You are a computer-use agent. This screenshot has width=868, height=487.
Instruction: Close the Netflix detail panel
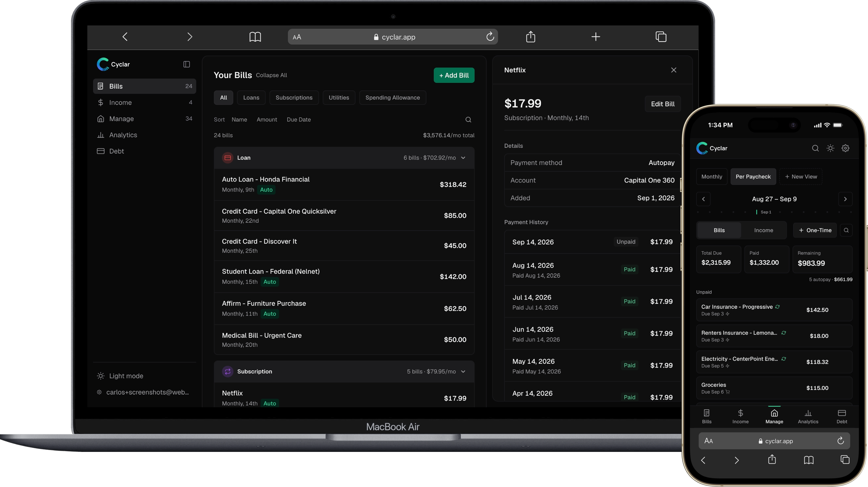click(x=673, y=70)
